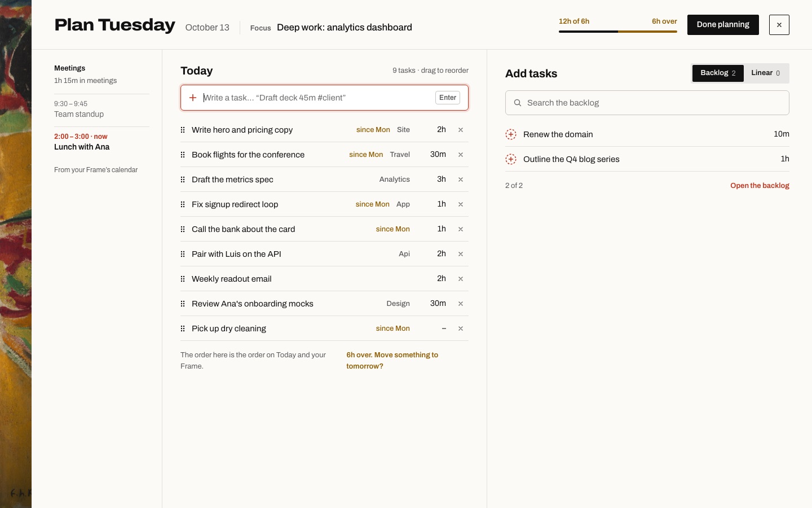This screenshot has width=812, height=508.
Task: Click the 30m duration of Book flights
Action: (438, 155)
